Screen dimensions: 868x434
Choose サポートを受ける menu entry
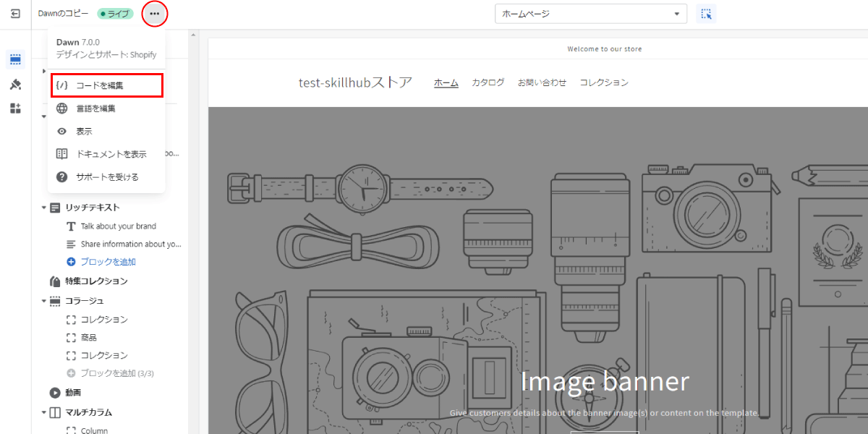(106, 176)
